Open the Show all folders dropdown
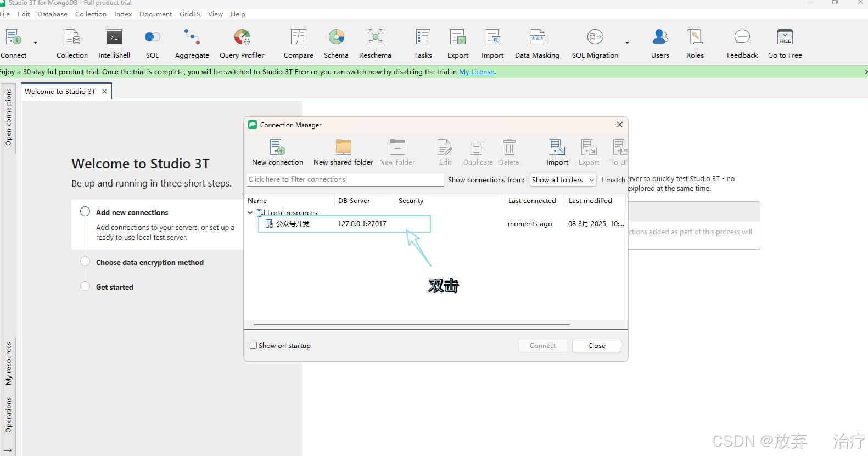The height and width of the screenshot is (456, 868). coord(563,180)
